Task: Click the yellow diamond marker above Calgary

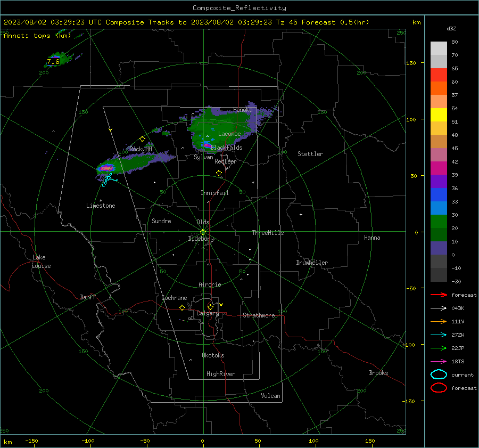Action: click(x=210, y=307)
